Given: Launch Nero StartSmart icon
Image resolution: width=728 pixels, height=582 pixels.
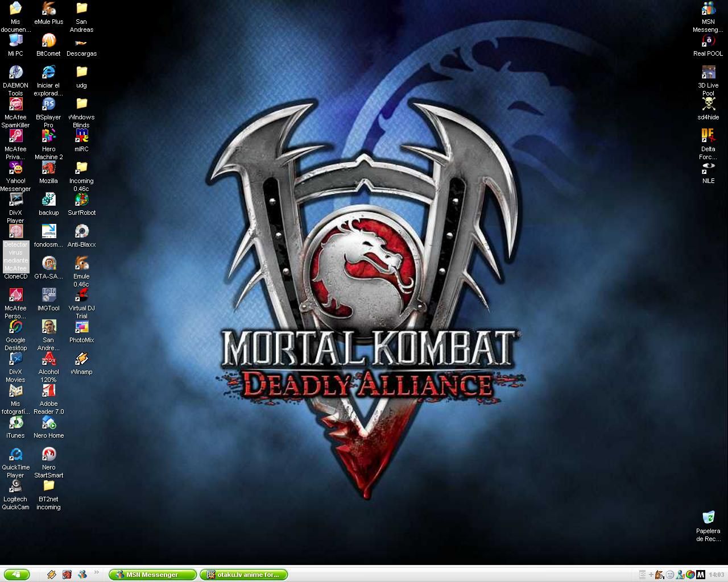Looking at the screenshot, I should (x=49, y=454).
